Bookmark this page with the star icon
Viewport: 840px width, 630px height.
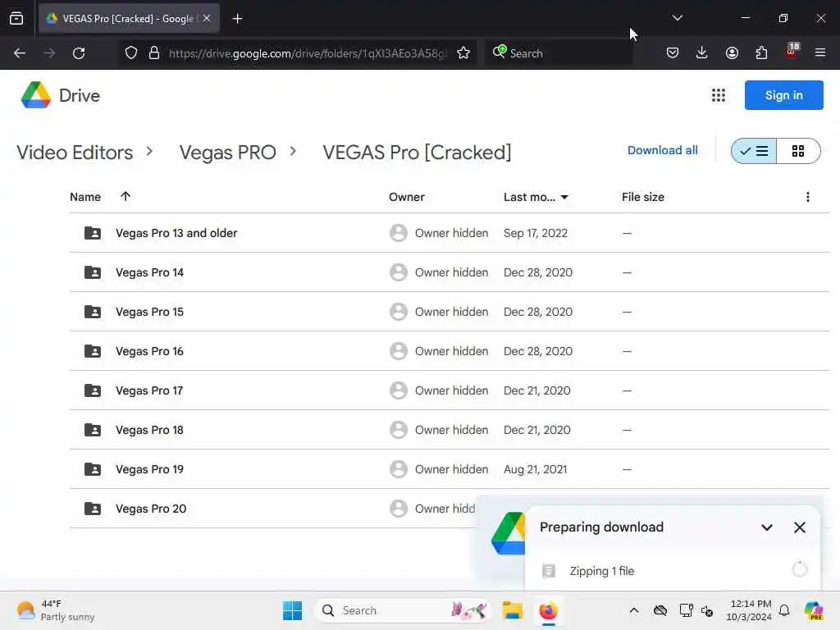463,53
